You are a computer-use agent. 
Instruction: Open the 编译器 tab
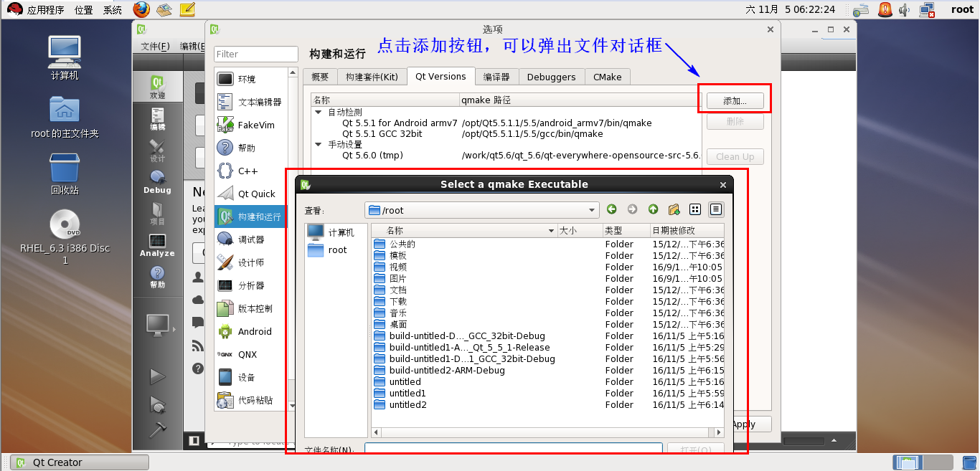point(496,77)
